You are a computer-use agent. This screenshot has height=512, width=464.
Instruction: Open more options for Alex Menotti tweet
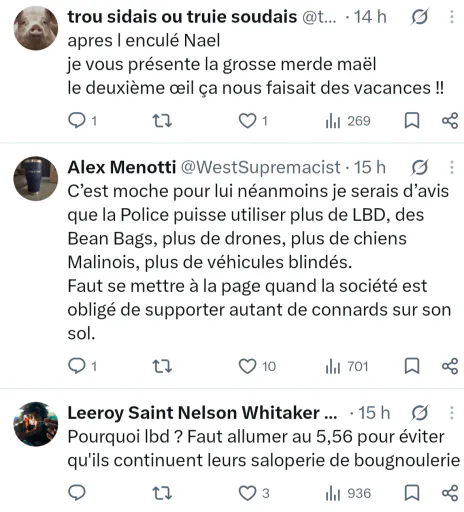[452, 167]
